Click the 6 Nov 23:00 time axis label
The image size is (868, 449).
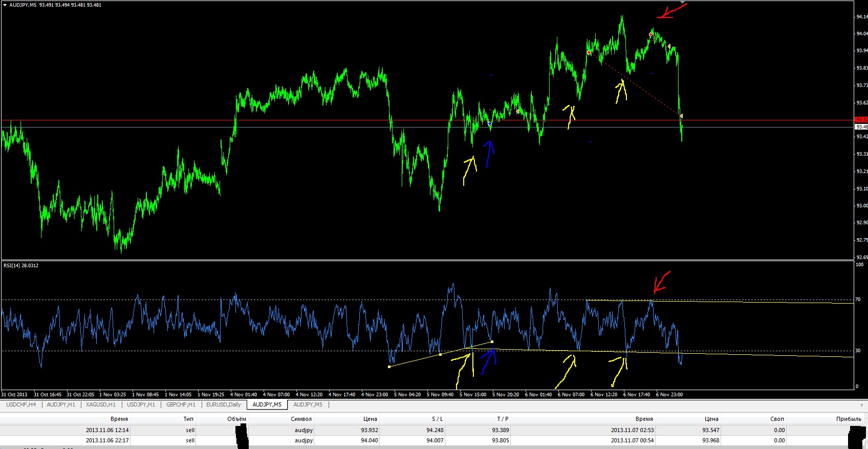point(669,395)
